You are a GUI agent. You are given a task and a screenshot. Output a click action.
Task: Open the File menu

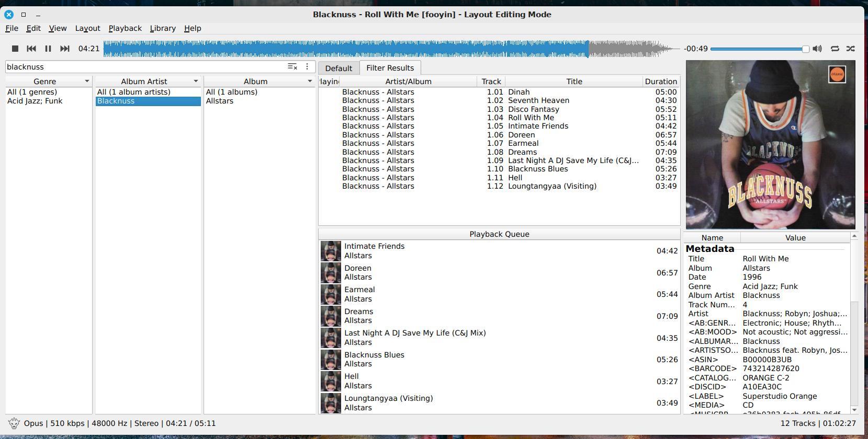click(12, 28)
